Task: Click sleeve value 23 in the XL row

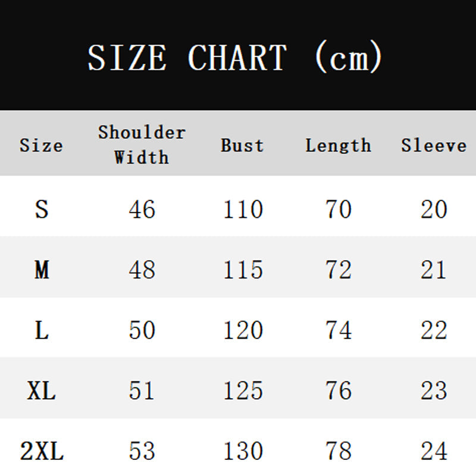Action: (x=434, y=391)
